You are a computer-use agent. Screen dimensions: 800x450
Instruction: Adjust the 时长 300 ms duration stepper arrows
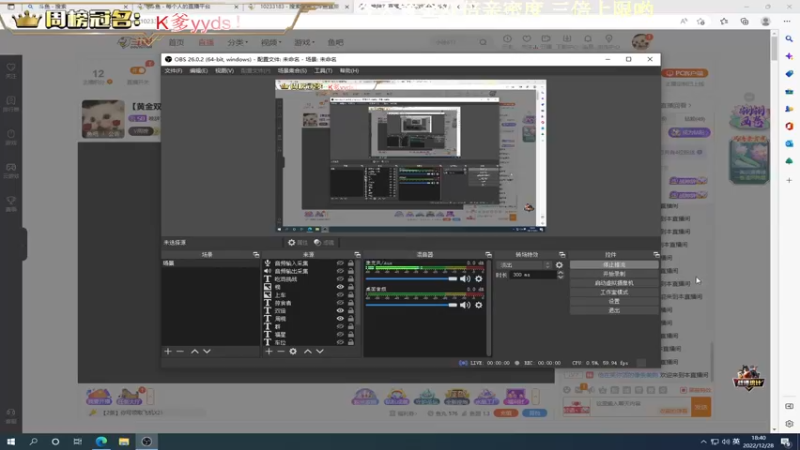tap(560, 275)
